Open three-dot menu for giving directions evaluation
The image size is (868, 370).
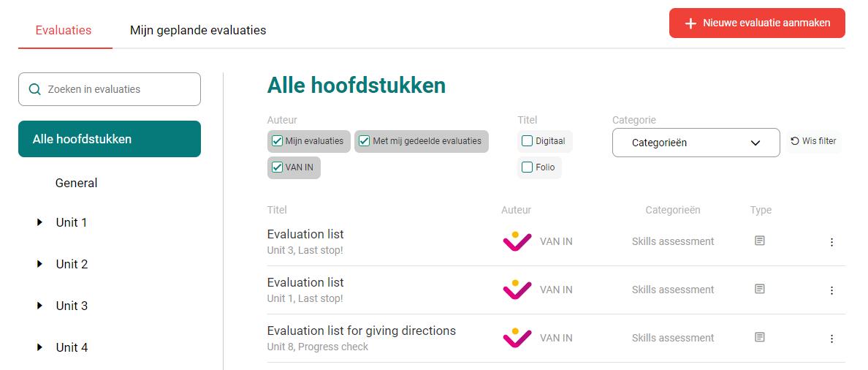(831, 339)
